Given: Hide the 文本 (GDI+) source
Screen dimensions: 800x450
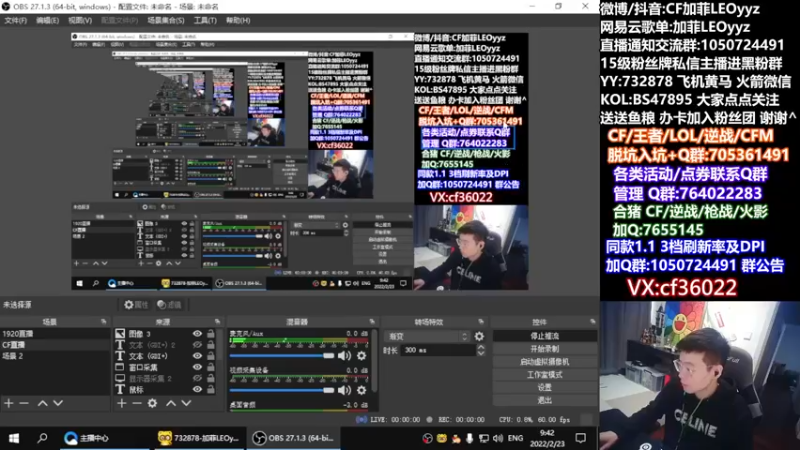Looking at the screenshot, I should (x=197, y=356).
